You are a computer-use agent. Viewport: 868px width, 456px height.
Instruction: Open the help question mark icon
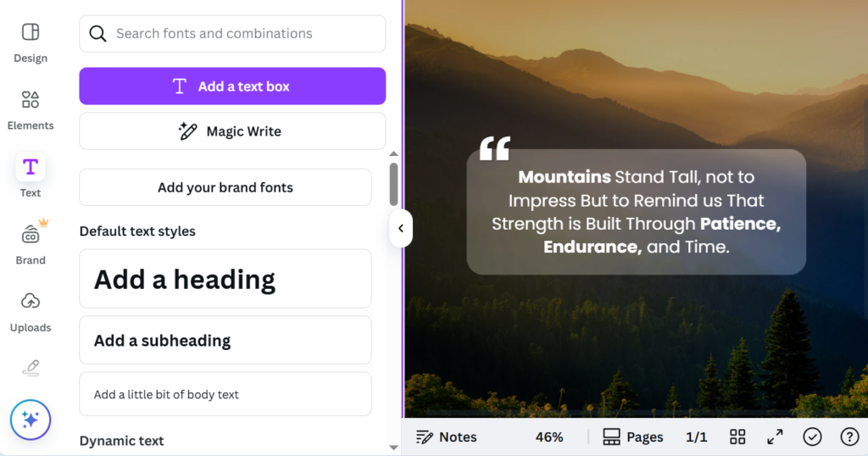click(849, 437)
